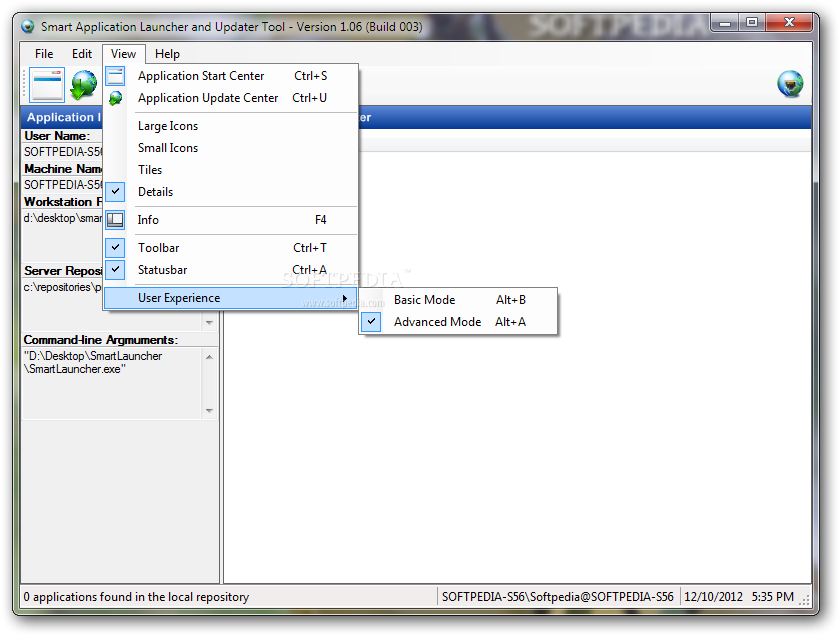
Task: Select the Toolbar menu entry
Action: [230, 248]
